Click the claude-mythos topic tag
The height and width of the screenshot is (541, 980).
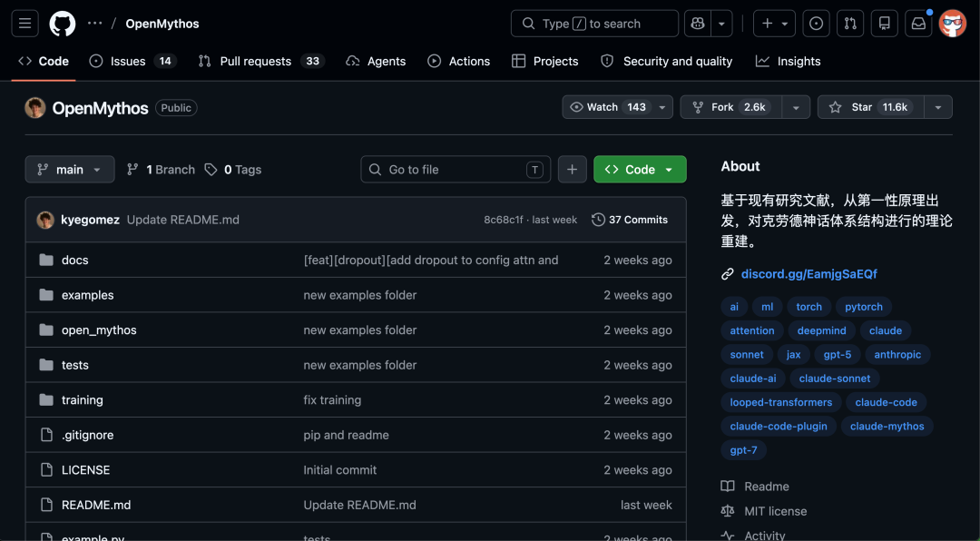pos(887,426)
